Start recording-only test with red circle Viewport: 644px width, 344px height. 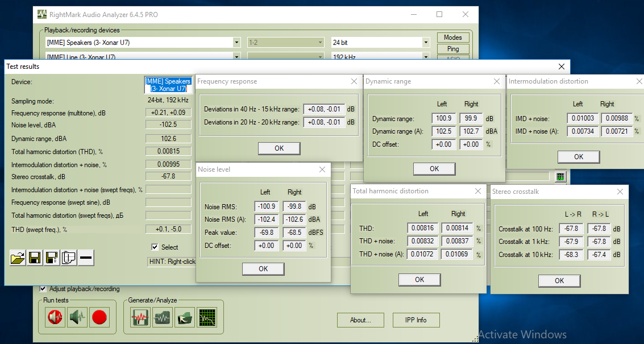(99, 317)
